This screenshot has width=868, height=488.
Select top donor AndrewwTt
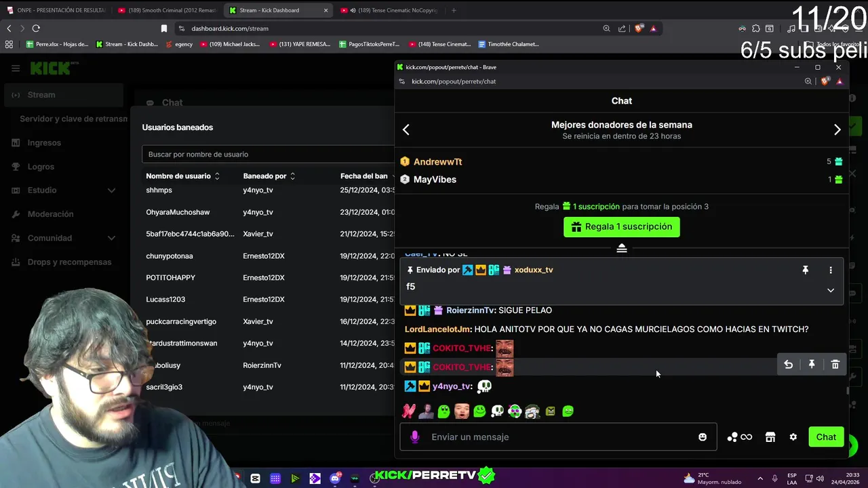point(437,162)
